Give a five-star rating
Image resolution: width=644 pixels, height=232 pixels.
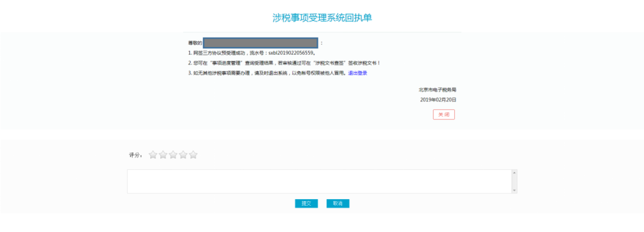[193, 155]
